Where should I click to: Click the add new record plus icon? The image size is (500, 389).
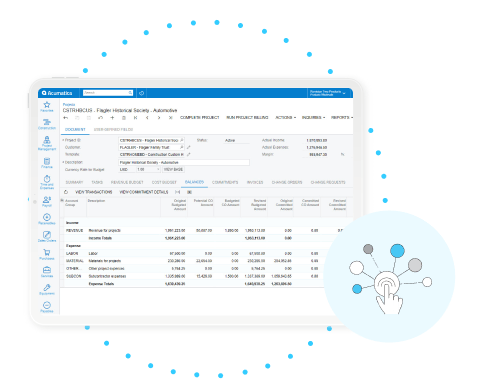click(x=112, y=118)
